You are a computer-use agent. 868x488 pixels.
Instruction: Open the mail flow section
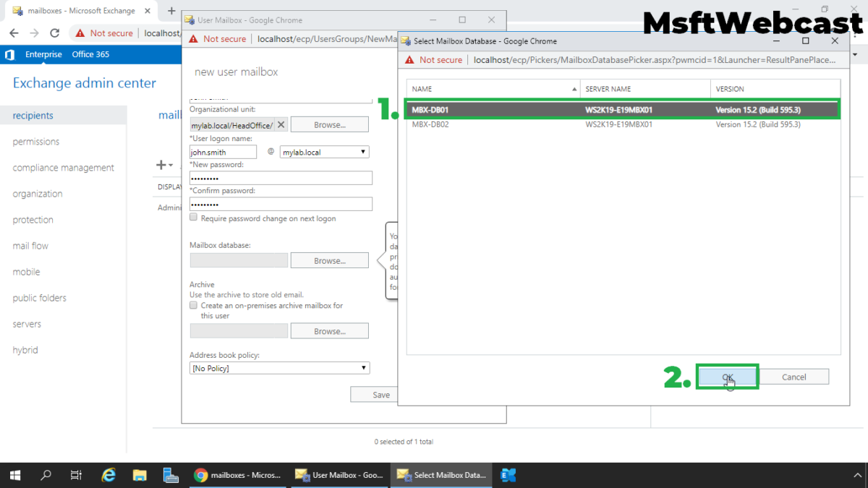point(30,246)
